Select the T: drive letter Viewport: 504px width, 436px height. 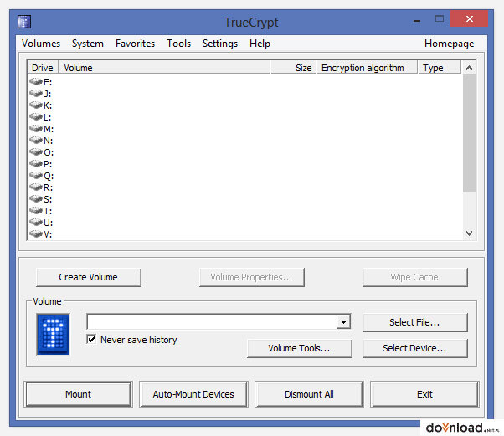48,211
